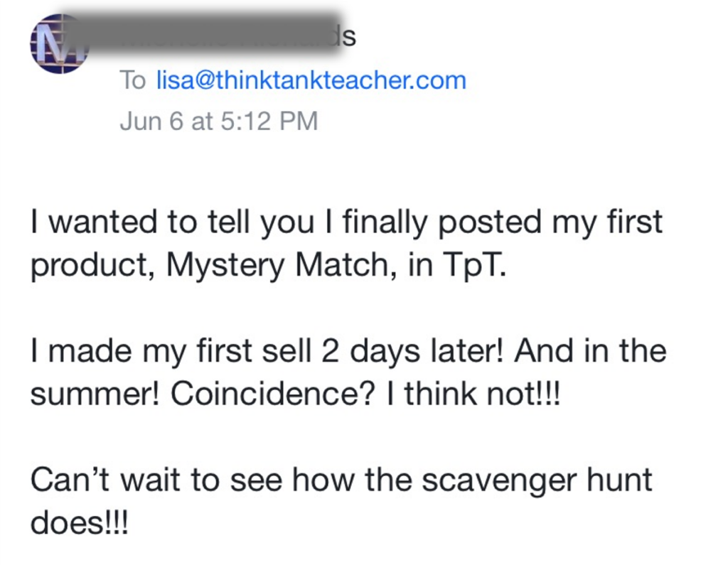The width and height of the screenshot is (728, 565).
Task: Click the lisa@thinktankteacher.com recipient address
Action: [311, 80]
